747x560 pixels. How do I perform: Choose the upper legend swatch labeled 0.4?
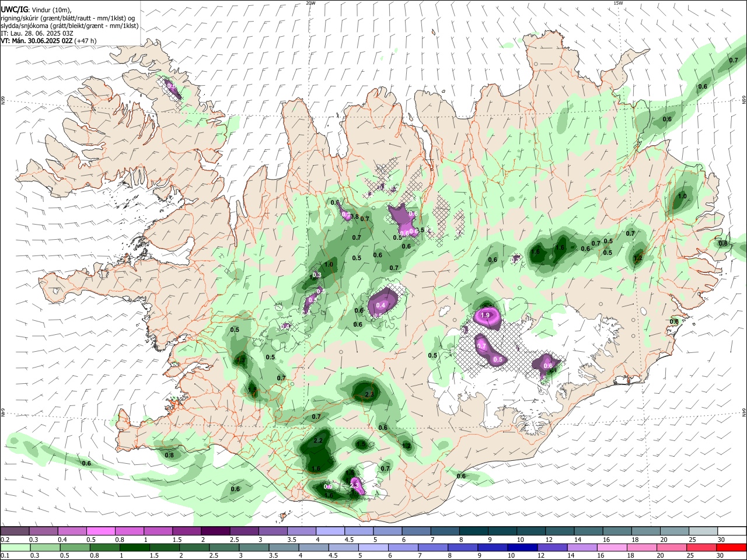[x=72, y=531]
